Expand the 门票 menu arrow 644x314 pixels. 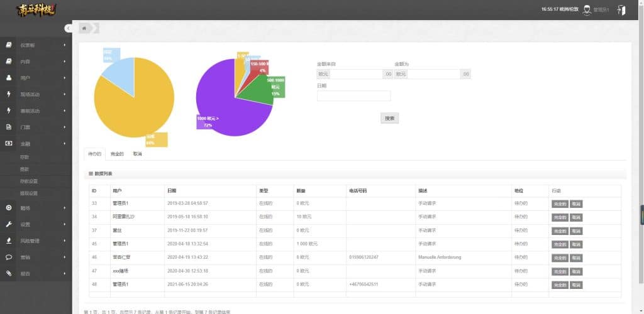[65, 127]
